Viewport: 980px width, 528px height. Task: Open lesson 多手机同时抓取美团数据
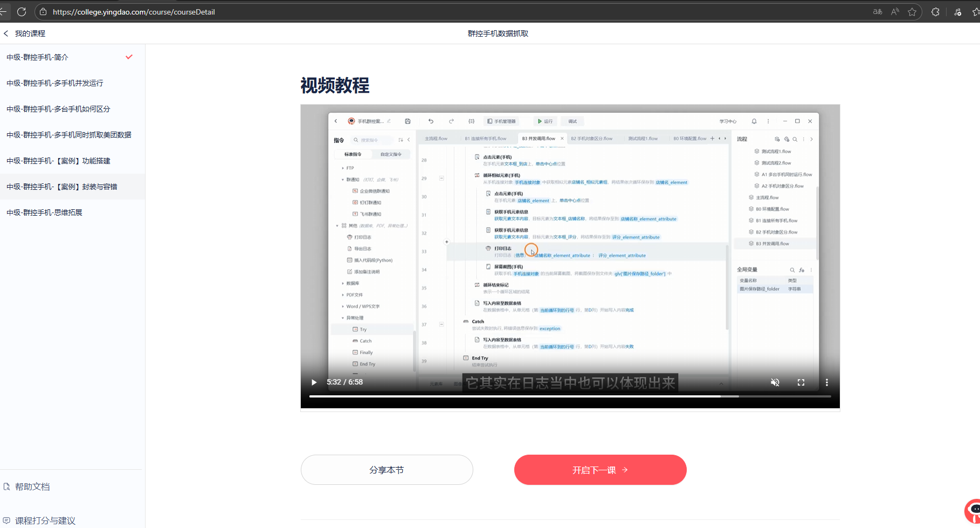tap(72, 135)
